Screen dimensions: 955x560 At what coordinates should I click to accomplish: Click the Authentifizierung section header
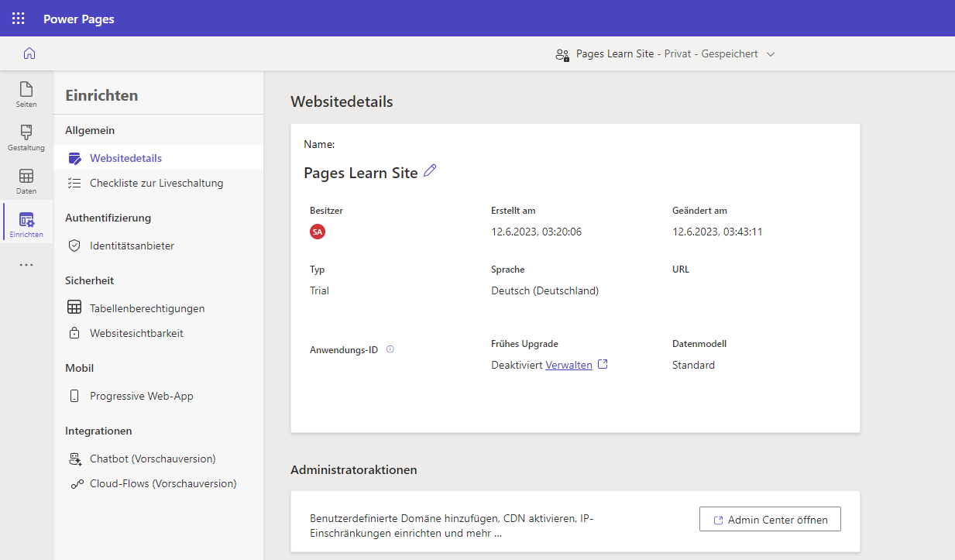(x=108, y=218)
